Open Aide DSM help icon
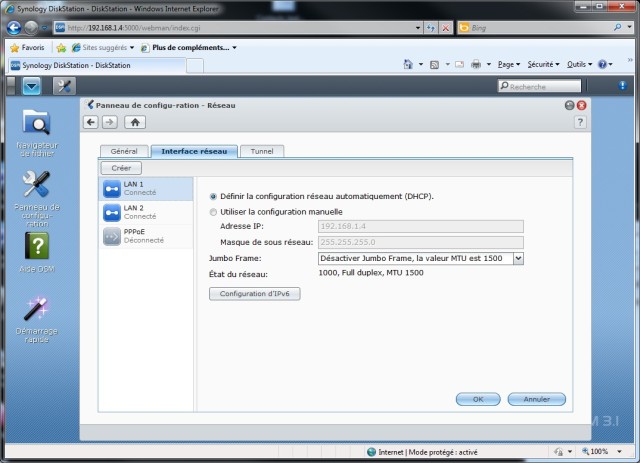This screenshot has width=640, height=463. pos(37,246)
